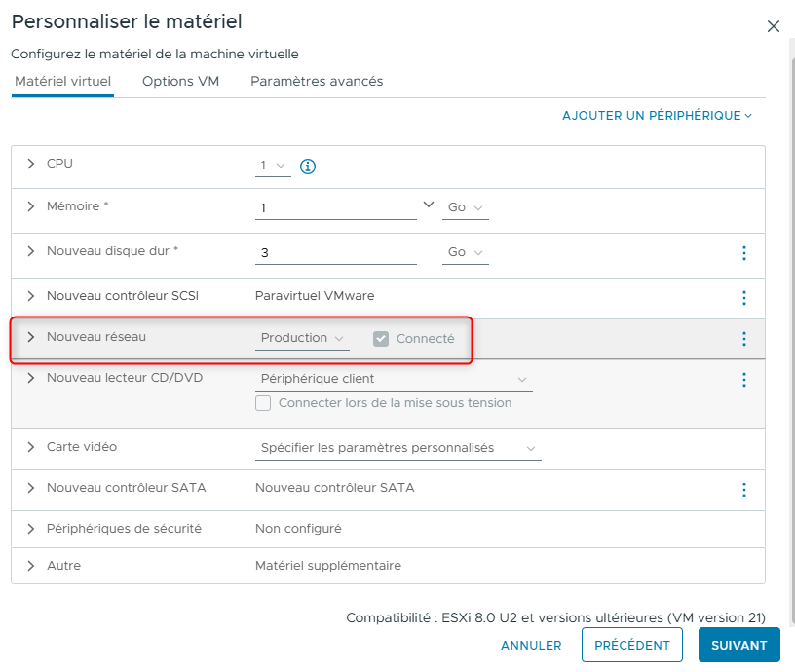This screenshot has height=672, width=795.
Task: Open the three-dot menu for Nouveau lecteur CD/DVD
Action: tap(744, 380)
